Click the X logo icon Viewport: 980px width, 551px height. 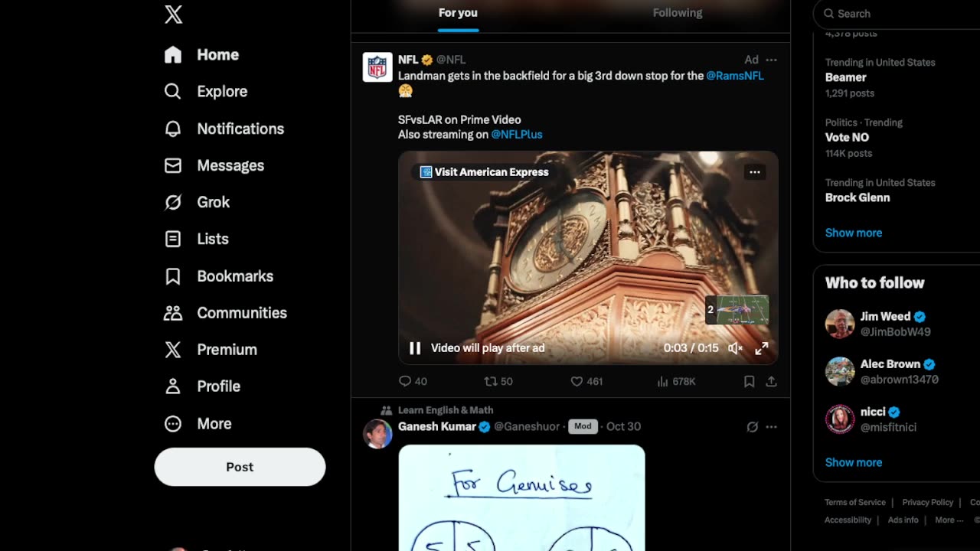tap(174, 15)
